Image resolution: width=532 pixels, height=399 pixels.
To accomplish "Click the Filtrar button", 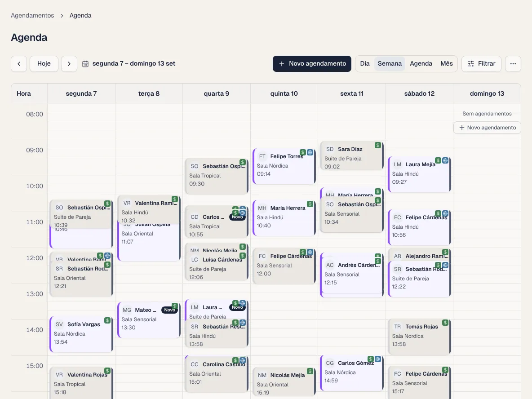I will click(481, 64).
